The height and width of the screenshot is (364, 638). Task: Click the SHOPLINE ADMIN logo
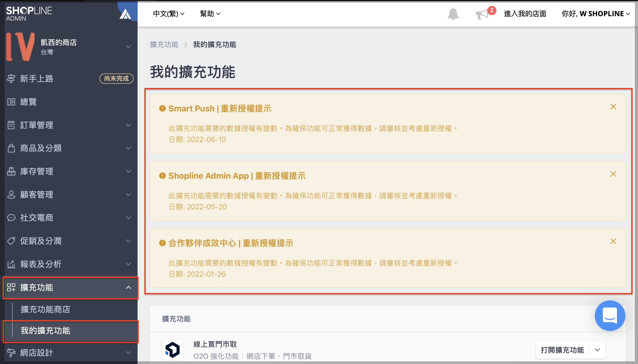click(x=29, y=14)
